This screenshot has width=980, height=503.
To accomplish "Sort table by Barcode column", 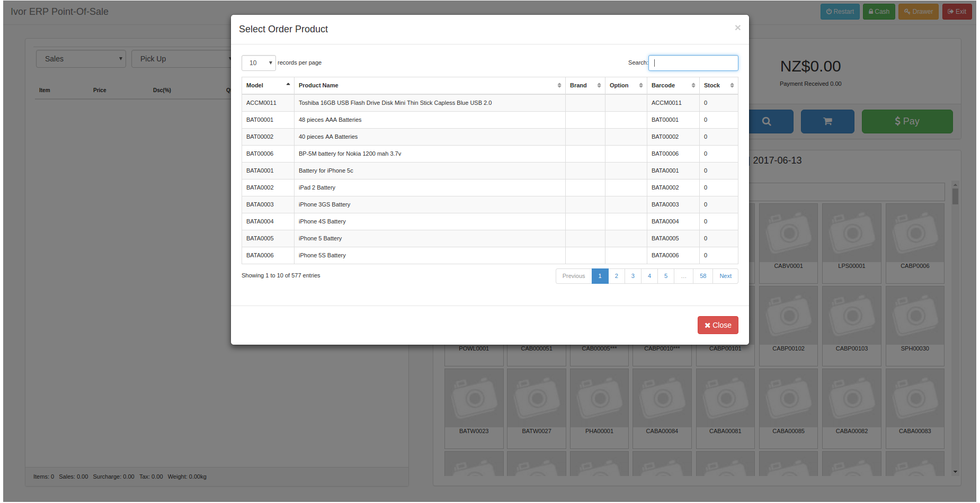I will point(673,85).
